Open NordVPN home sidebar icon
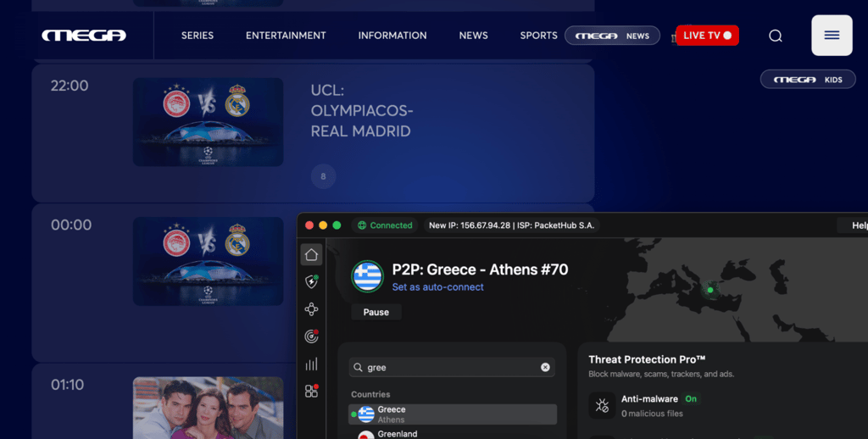 [x=311, y=254]
